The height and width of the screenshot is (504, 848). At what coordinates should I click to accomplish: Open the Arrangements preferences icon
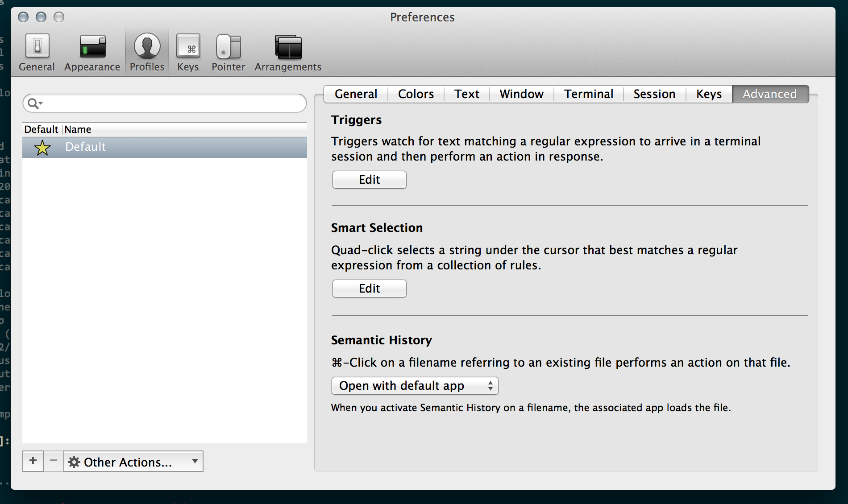288,47
